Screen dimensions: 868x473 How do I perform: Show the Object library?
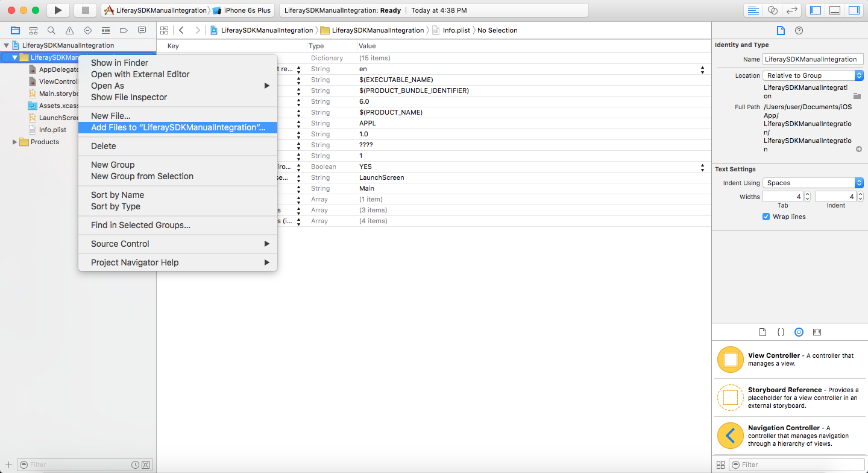[x=799, y=332]
